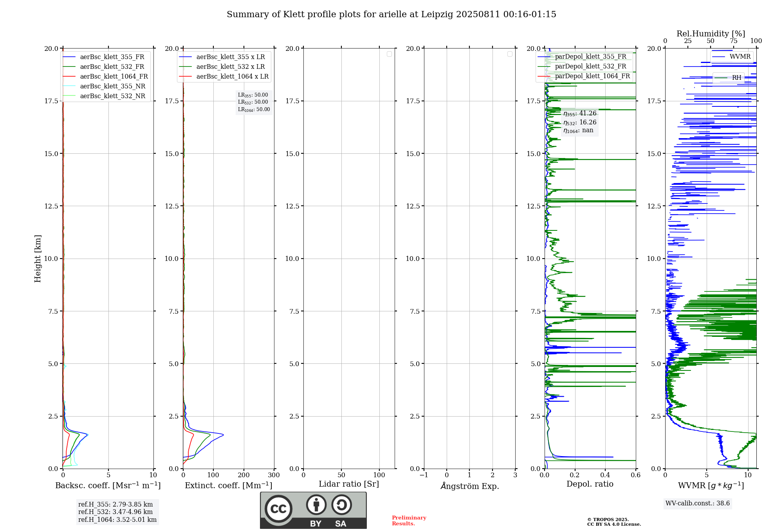Select the aerBsc_klett_355_FR legend entry
The height and width of the screenshot is (532, 783).
[105, 57]
